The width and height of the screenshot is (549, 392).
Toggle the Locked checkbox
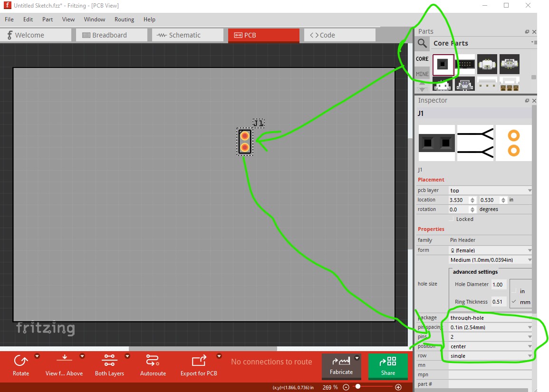pos(451,219)
